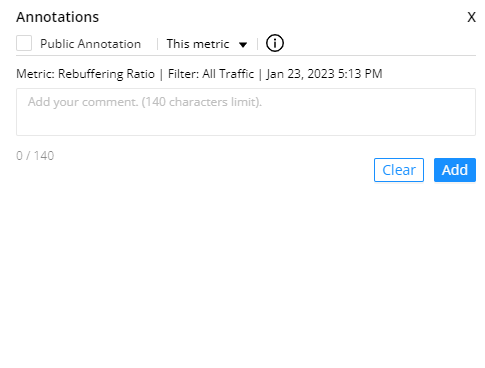Click the black caret beside This metric

243,44
